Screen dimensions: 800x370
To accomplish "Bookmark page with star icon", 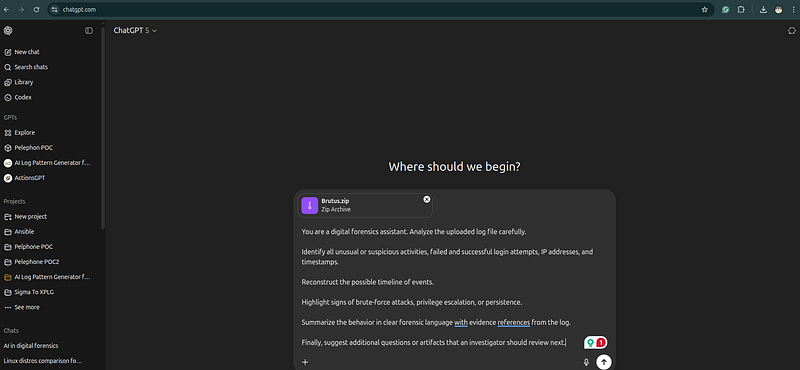I will (x=705, y=9).
